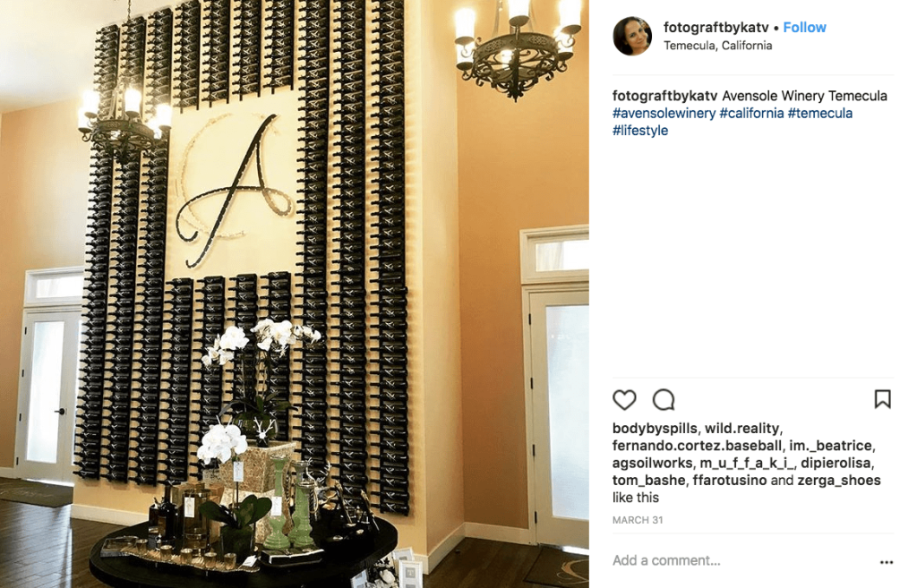Save post with bookmark icon

click(882, 399)
